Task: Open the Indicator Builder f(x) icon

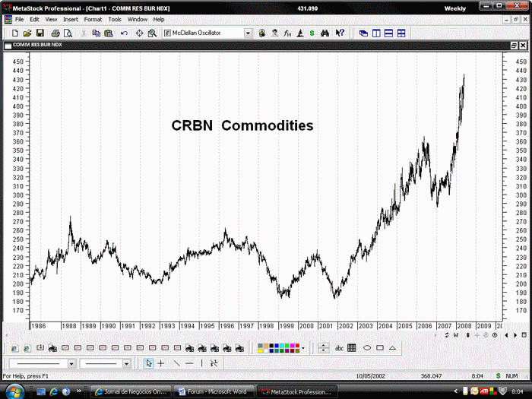Action: click(287, 33)
